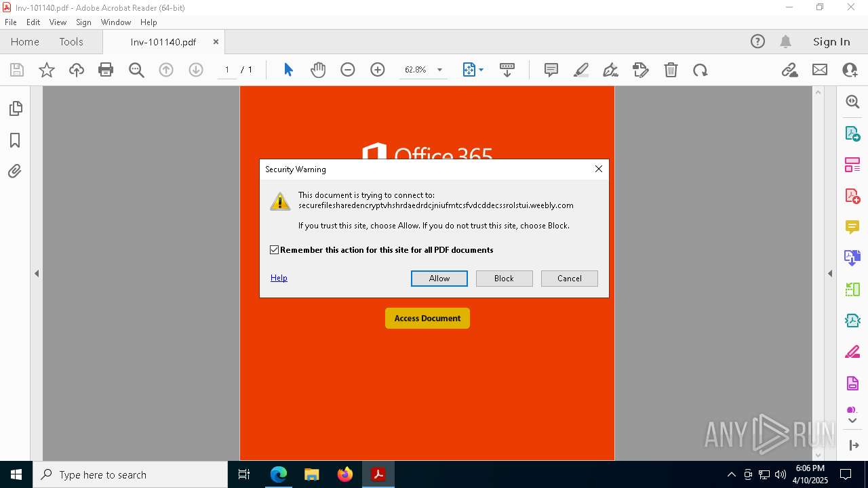Switch to the Tools tab

click(x=71, y=41)
